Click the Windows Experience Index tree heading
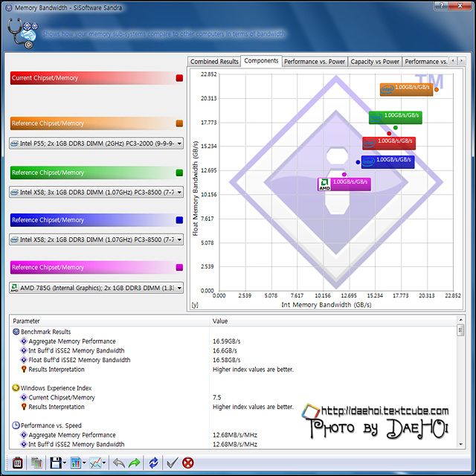The image size is (476, 476). [x=56, y=388]
